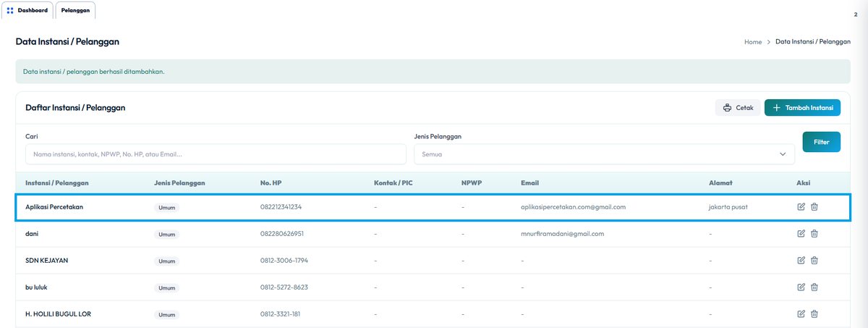868x328 pixels.
Task: Open the Dashboard tab
Action: pos(27,10)
